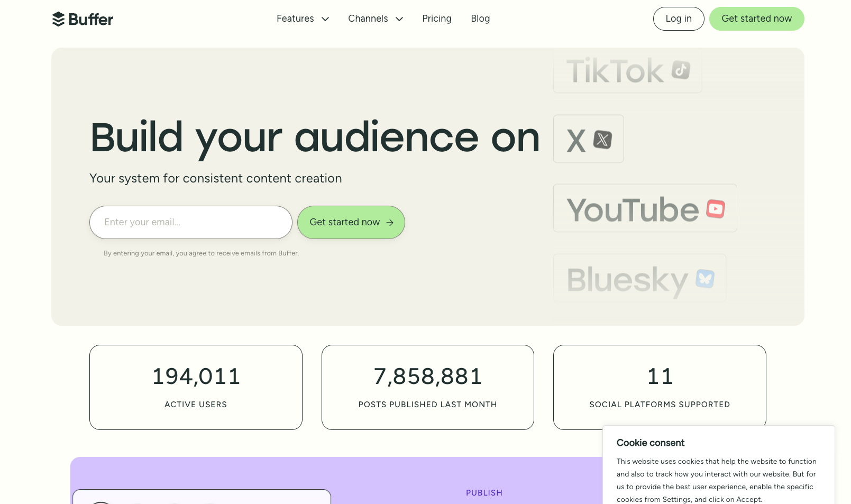The image size is (851, 504).
Task: Click 'Your system for consistent content creation' subtitle
Action: pos(216,178)
